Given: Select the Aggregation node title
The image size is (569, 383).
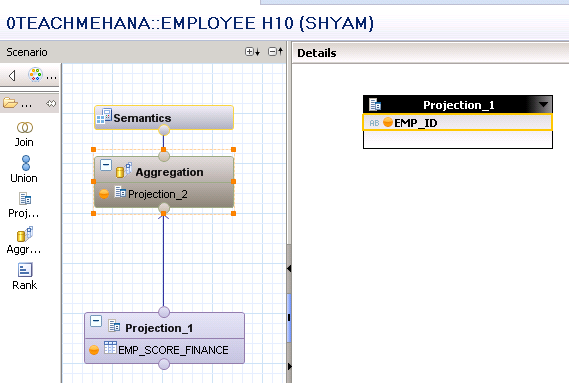Looking at the screenshot, I should coord(169,172).
